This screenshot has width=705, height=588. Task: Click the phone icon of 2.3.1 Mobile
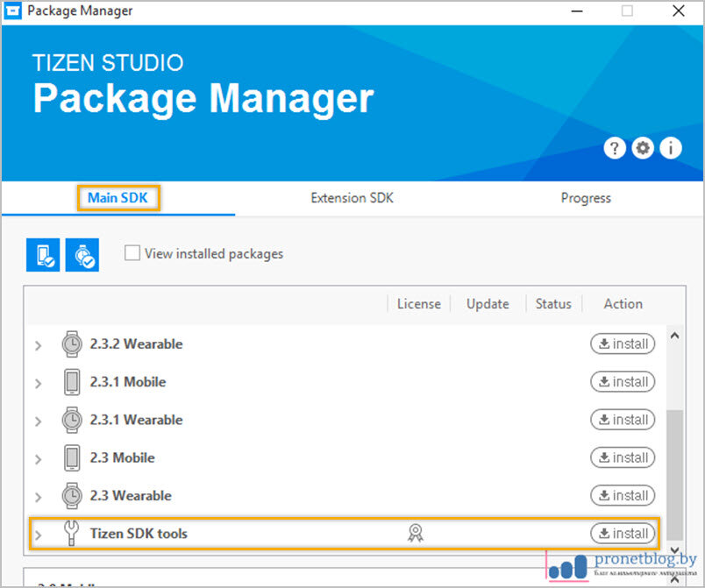[72, 382]
